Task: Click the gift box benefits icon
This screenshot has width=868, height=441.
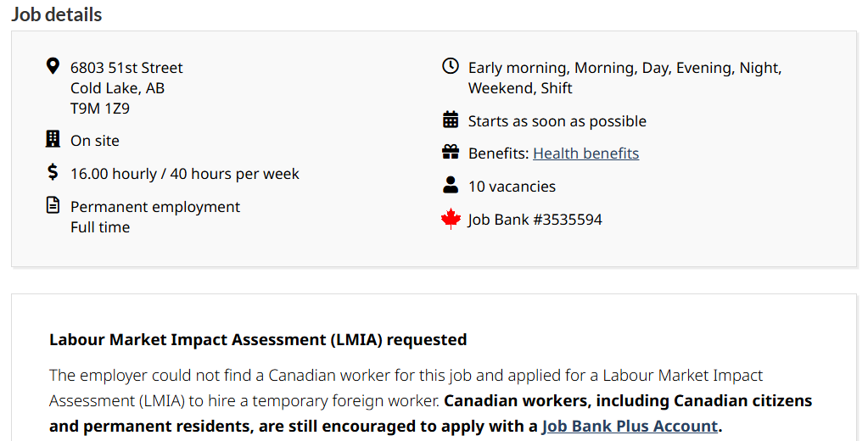Action: coord(451,153)
